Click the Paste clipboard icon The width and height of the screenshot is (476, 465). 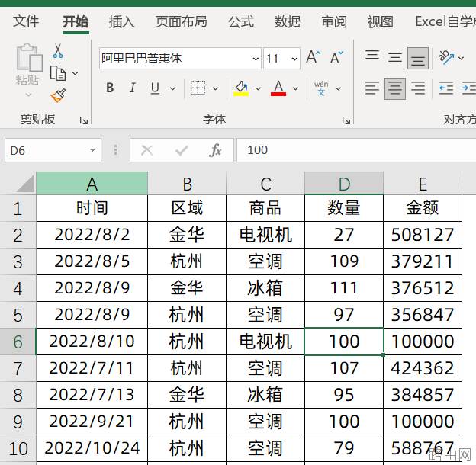tap(29, 57)
